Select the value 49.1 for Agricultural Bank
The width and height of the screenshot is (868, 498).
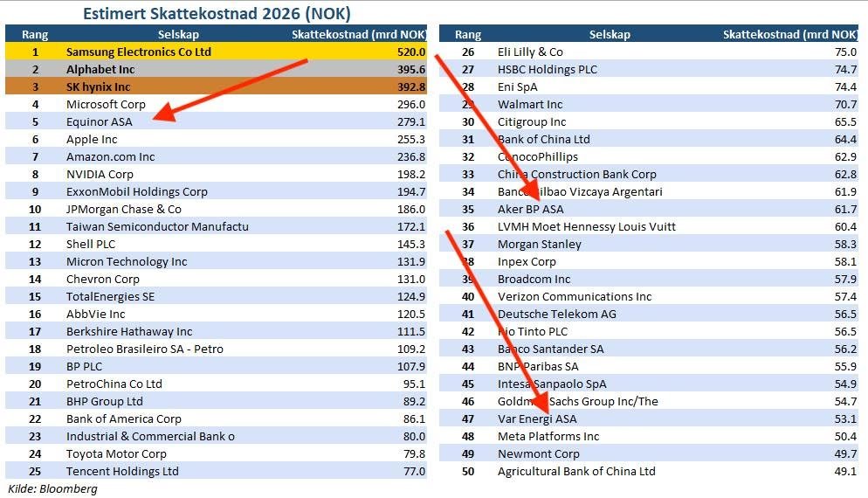845,472
